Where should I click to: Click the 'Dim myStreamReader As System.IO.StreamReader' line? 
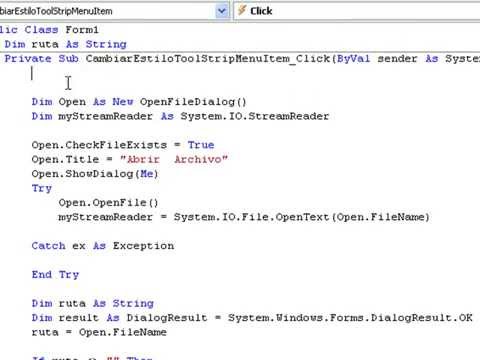coord(180,116)
